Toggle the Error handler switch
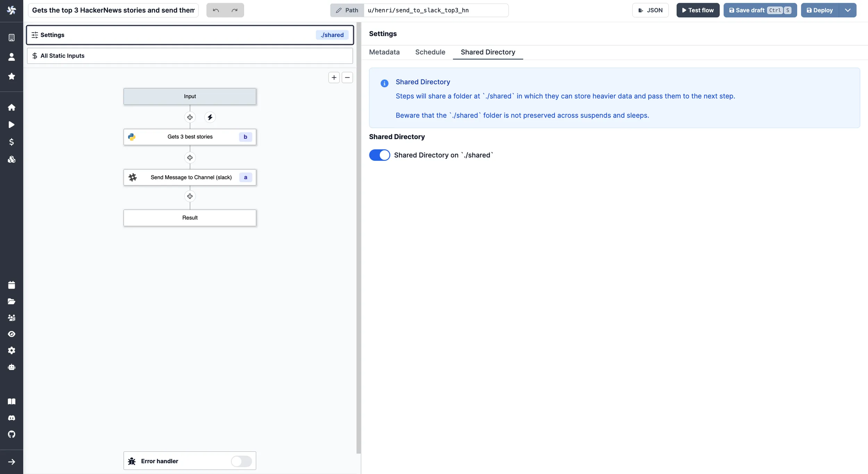The image size is (868, 474). tap(241, 461)
